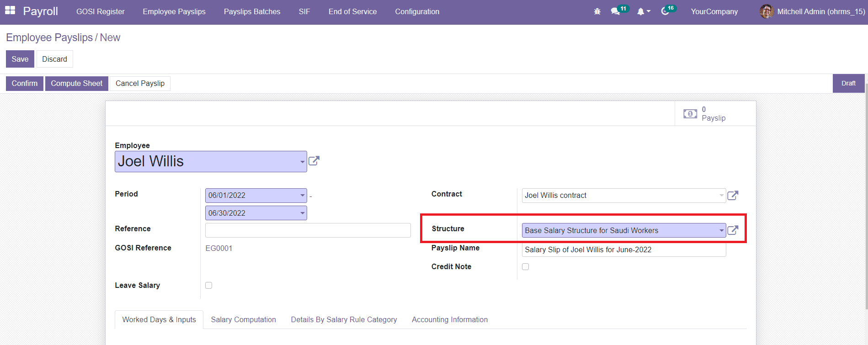The height and width of the screenshot is (345, 868).
Task: Open the Accounting Information tab
Action: click(x=449, y=319)
